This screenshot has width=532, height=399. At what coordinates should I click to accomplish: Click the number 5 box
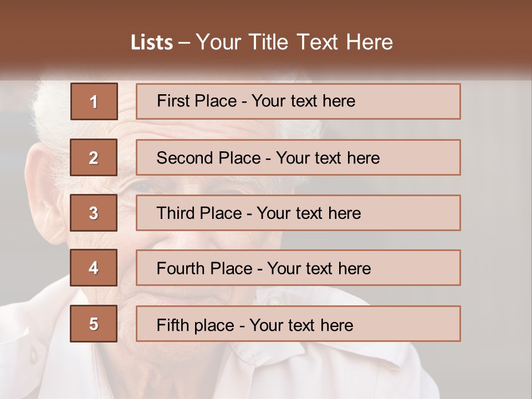click(94, 324)
